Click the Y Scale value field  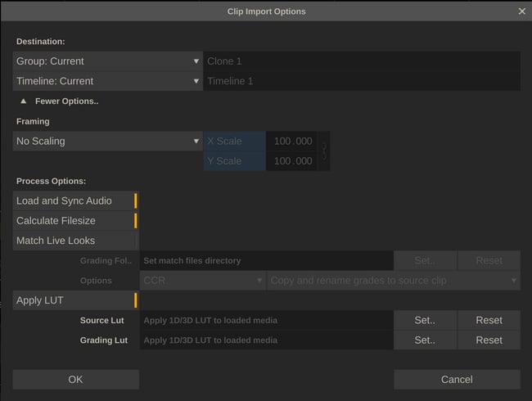pos(292,161)
